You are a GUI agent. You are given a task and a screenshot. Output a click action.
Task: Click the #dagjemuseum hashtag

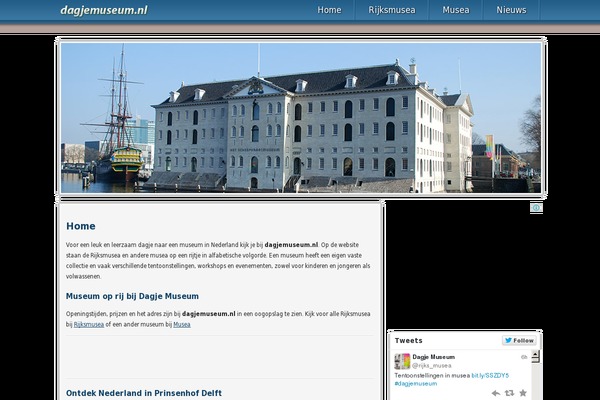416,383
